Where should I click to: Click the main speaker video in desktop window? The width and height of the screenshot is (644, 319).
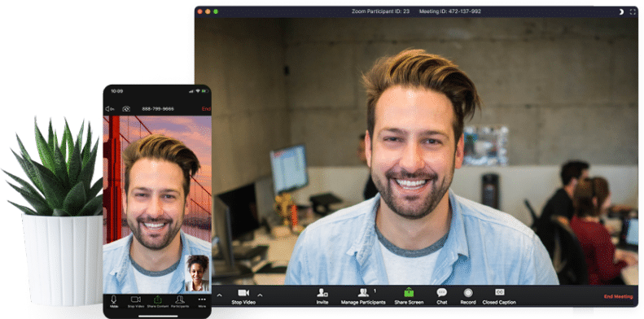417,151
